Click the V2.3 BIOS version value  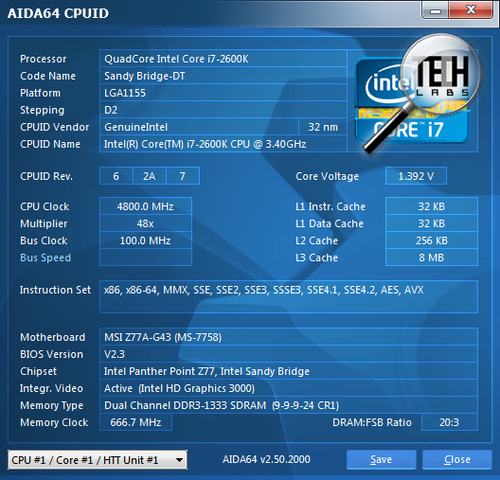(288, 354)
